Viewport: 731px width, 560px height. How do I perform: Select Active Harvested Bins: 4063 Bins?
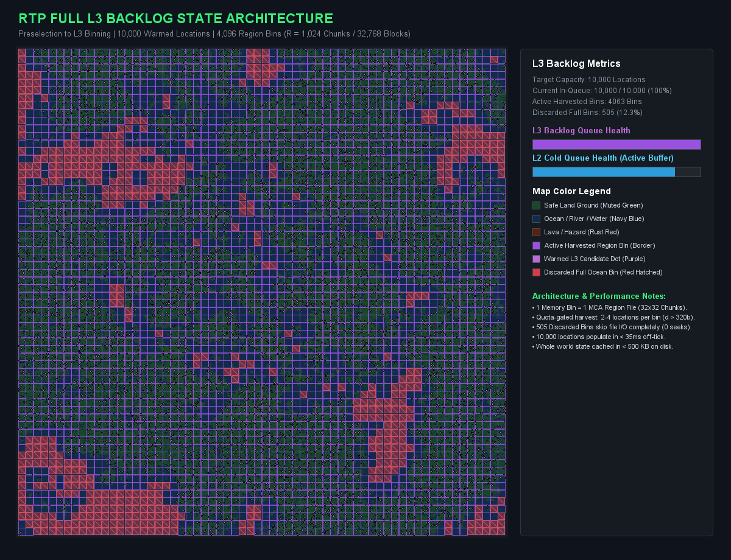[587, 102]
